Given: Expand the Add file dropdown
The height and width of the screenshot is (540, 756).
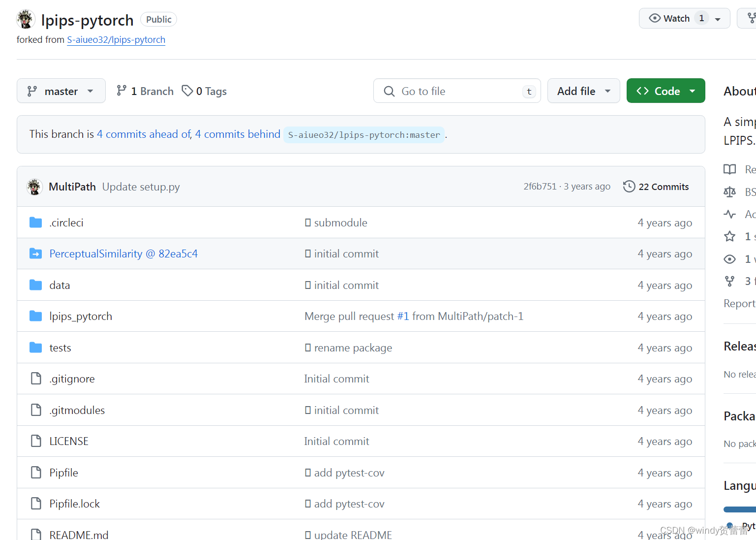Looking at the screenshot, I should [583, 91].
